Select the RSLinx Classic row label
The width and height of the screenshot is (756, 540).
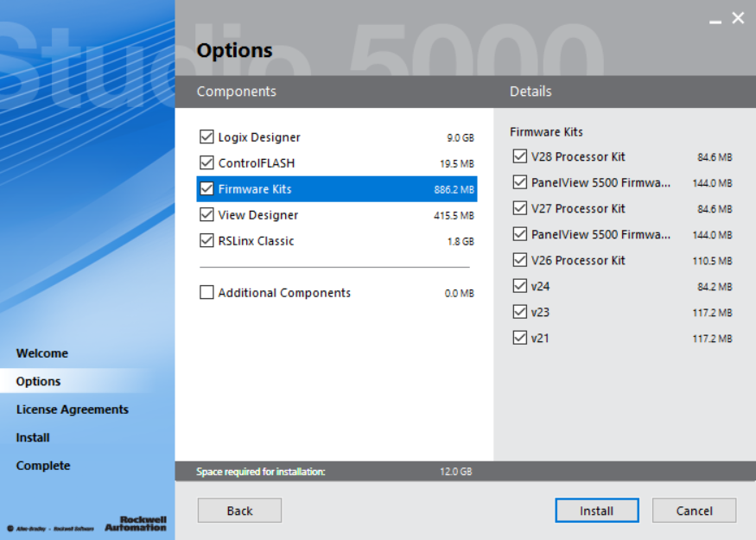click(256, 241)
